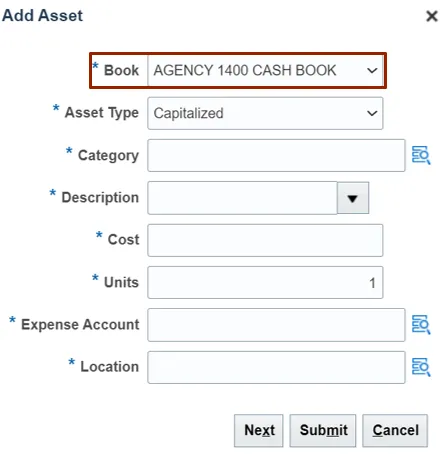Image resolution: width=442 pixels, height=454 pixels.
Task: Open the Expense Account search lookup icon
Action: [x=421, y=325]
